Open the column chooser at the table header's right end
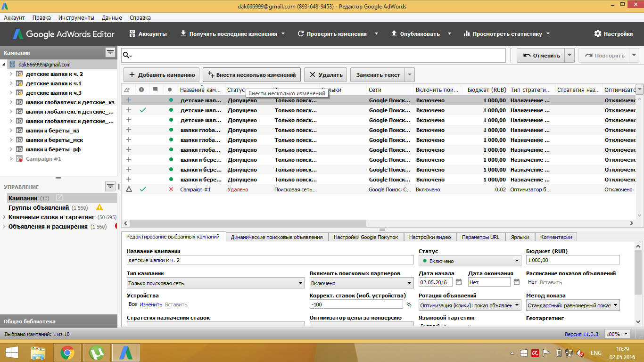 click(x=639, y=89)
